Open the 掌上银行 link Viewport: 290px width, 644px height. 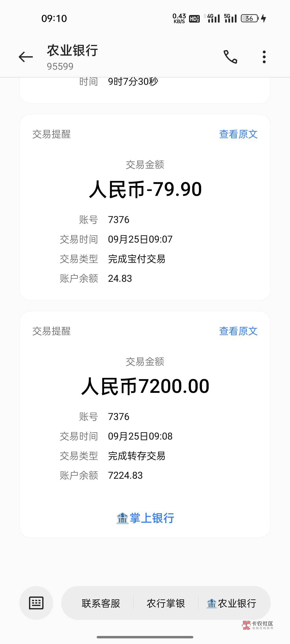152,518
